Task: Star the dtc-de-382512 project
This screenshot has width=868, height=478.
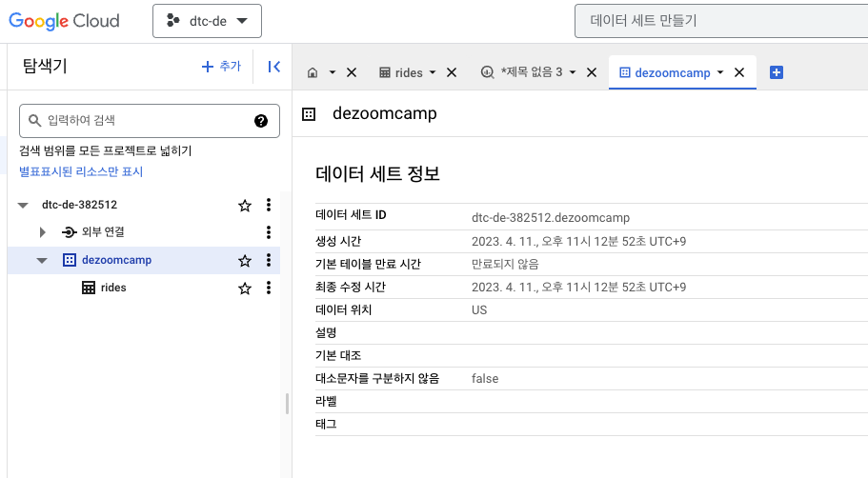Action: (x=245, y=206)
